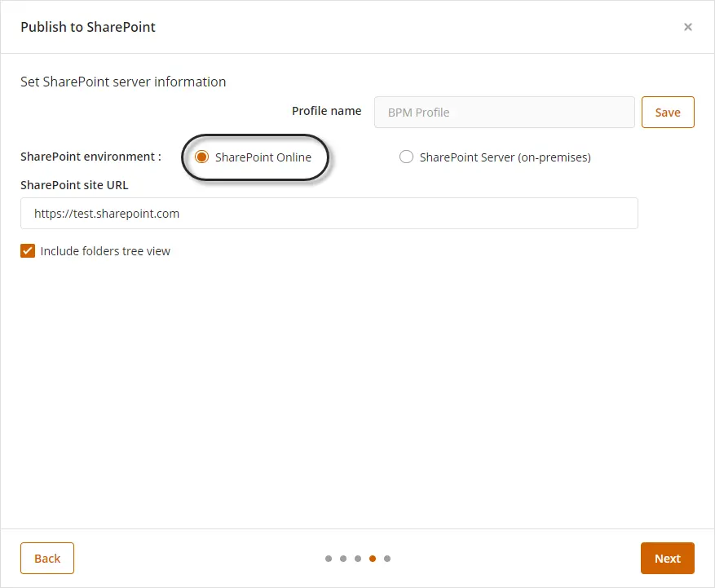Click the SharePoint Server (on-premises) label text
The height and width of the screenshot is (588, 715).
click(505, 157)
